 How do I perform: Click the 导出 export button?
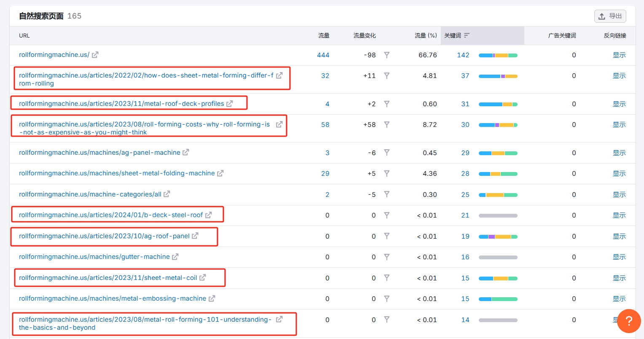click(610, 16)
